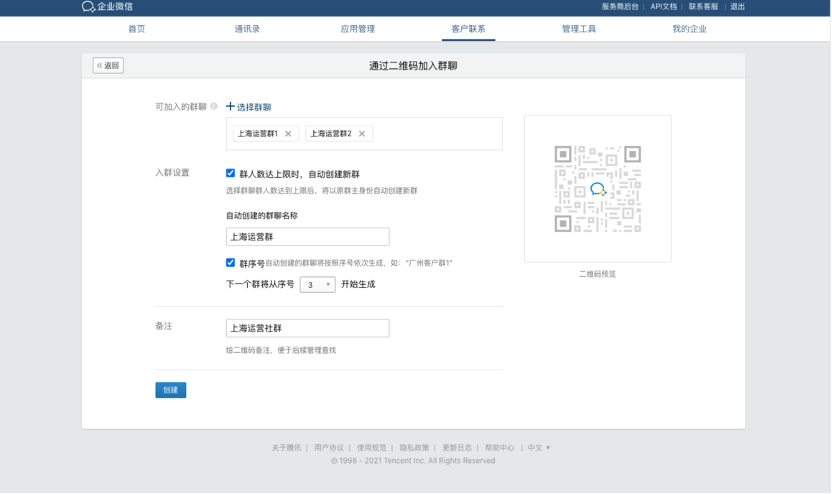This screenshot has width=832, height=494.
Task: Click the 上海运营群1 tag text
Action: click(x=257, y=134)
